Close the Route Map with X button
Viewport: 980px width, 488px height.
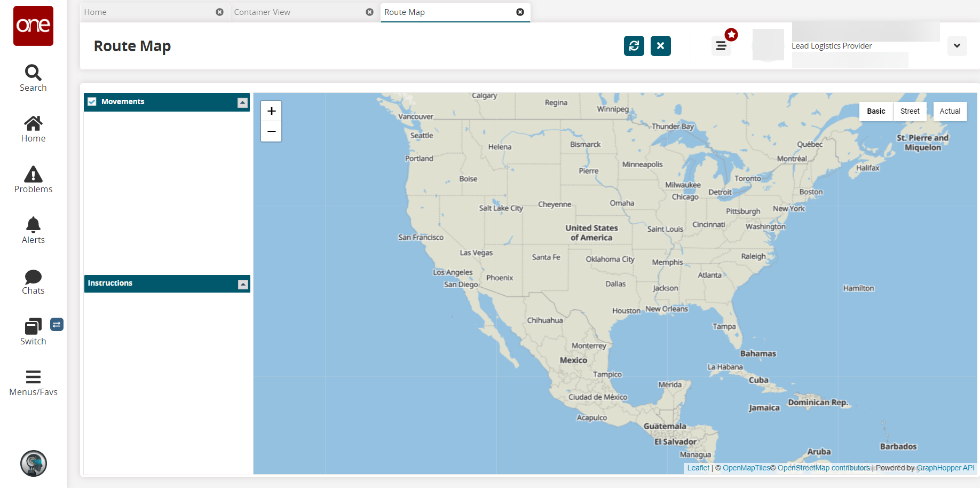(661, 46)
